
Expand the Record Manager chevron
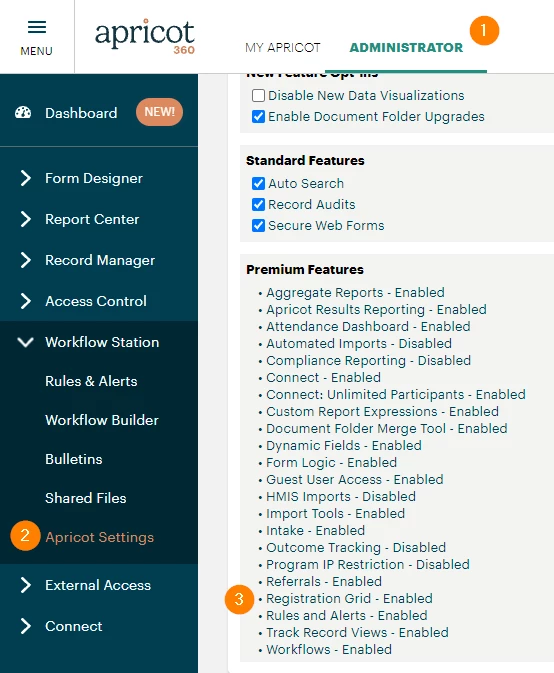click(x=26, y=260)
